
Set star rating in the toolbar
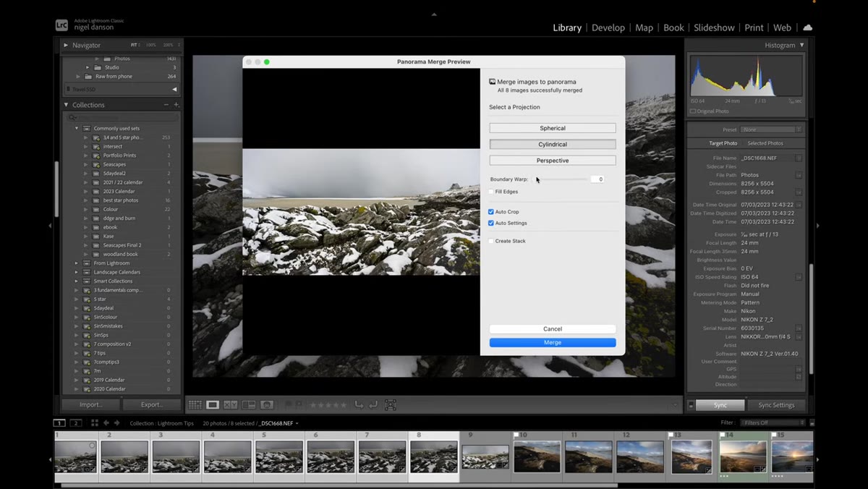328,405
